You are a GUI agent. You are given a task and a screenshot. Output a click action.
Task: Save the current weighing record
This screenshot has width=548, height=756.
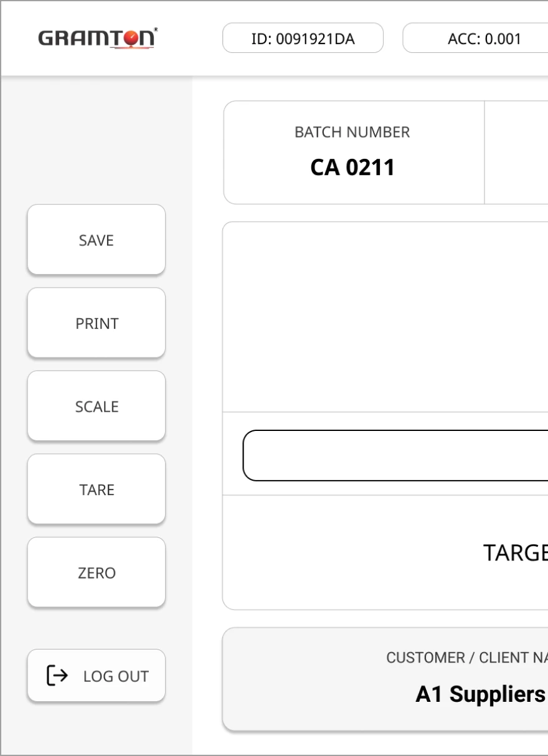coord(97,240)
